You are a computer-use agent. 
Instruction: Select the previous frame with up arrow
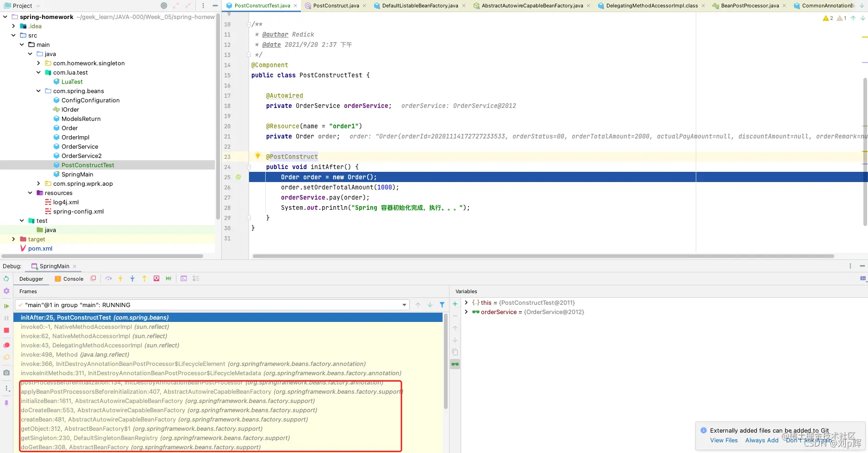tap(418, 305)
